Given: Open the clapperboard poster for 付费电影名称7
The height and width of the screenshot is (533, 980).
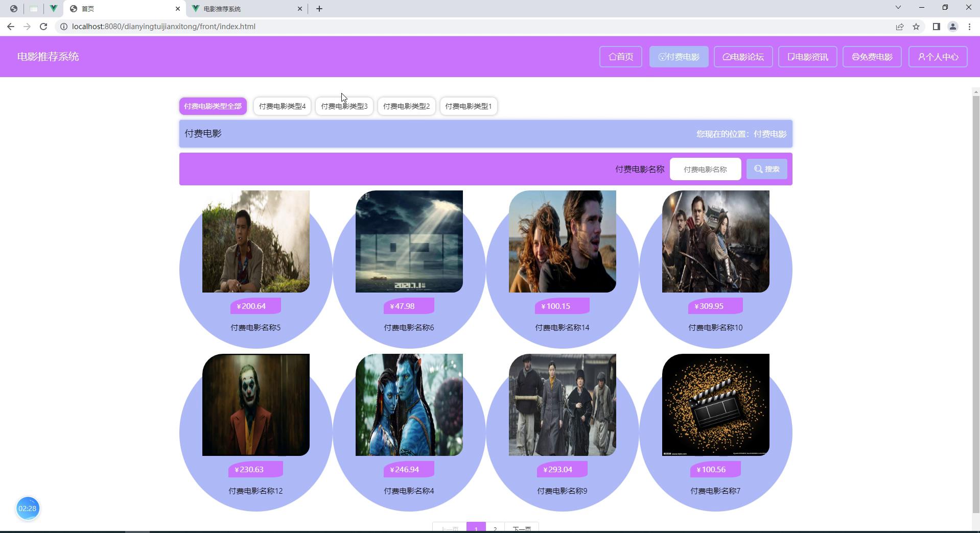Looking at the screenshot, I should click(716, 405).
